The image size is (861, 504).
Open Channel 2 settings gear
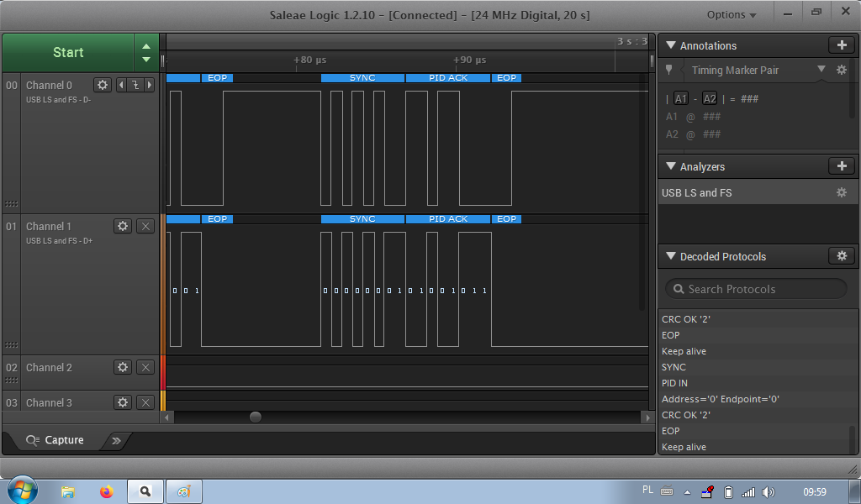pyautogui.click(x=123, y=367)
